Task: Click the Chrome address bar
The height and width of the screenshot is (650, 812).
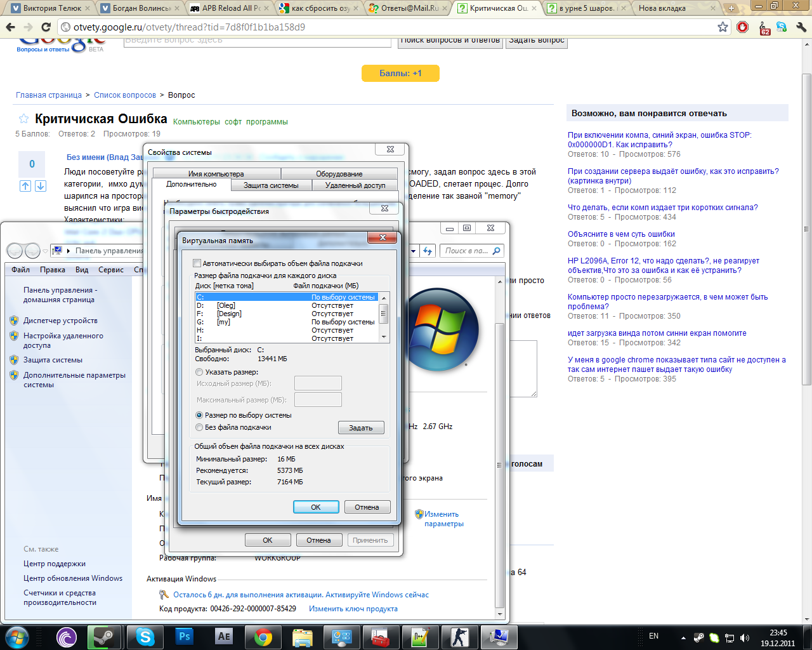Action: pyautogui.click(x=387, y=27)
